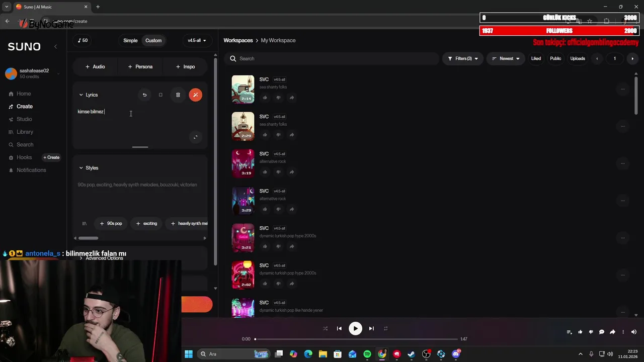The width and height of the screenshot is (644, 362).
Task: Open the player bar more-options menu
Action: (623, 332)
